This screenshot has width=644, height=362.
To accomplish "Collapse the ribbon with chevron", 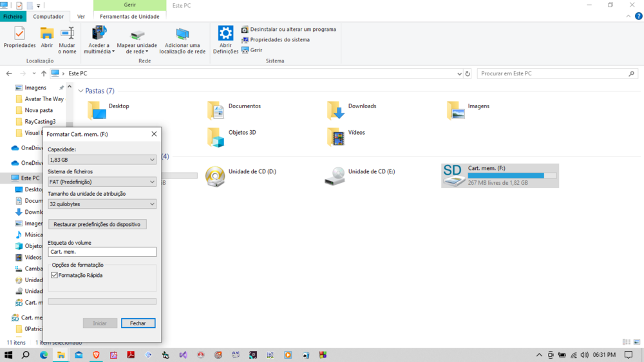I will [629, 17].
